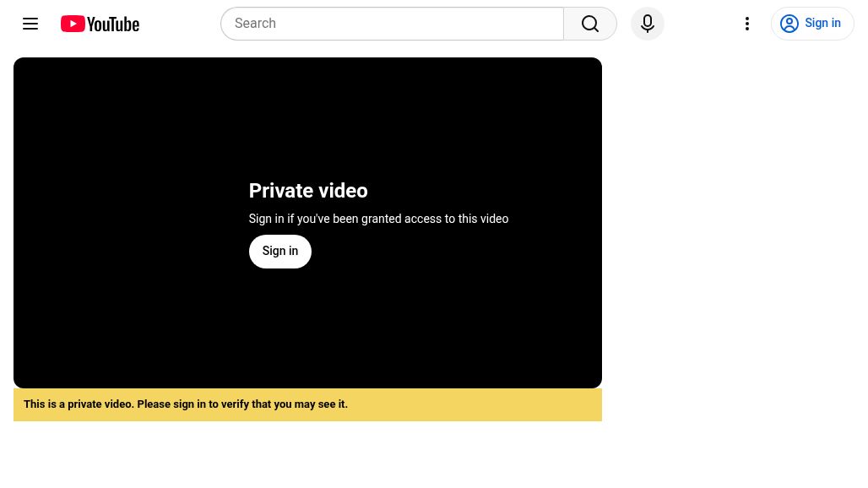
Task: Go to the YouTube home logo
Action: [x=100, y=24]
